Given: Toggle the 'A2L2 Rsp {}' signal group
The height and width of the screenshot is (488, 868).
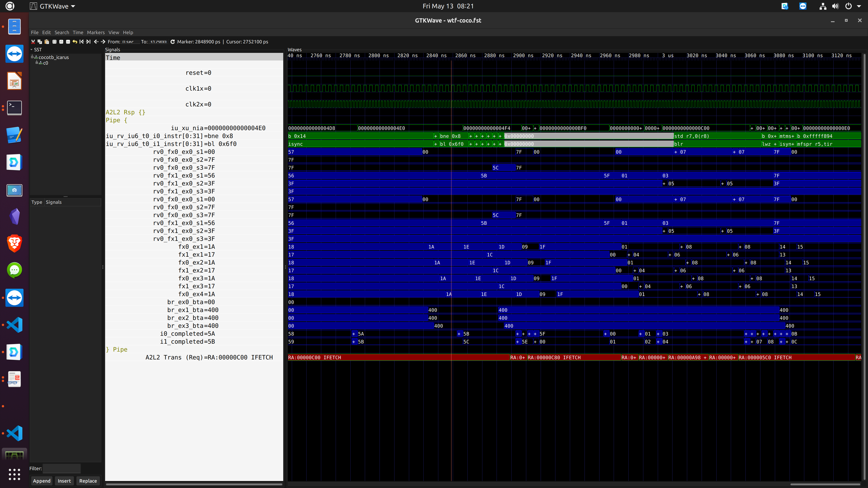Looking at the screenshot, I should click(125, 112).
